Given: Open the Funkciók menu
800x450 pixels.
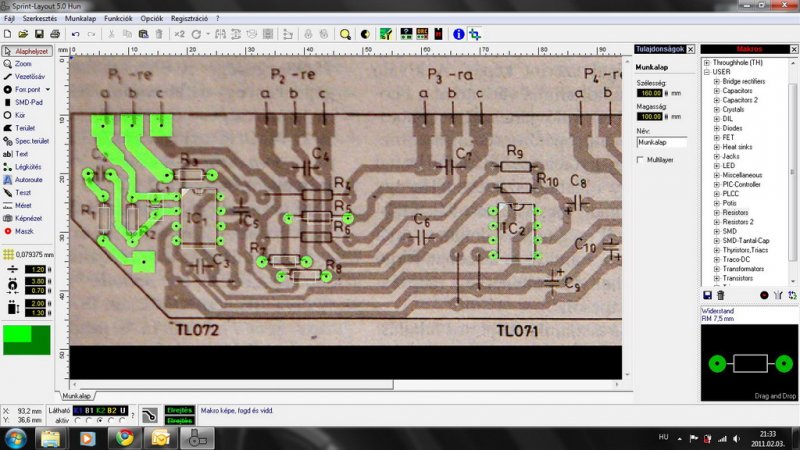Looking at the screenshot, I should click(118, 18).
